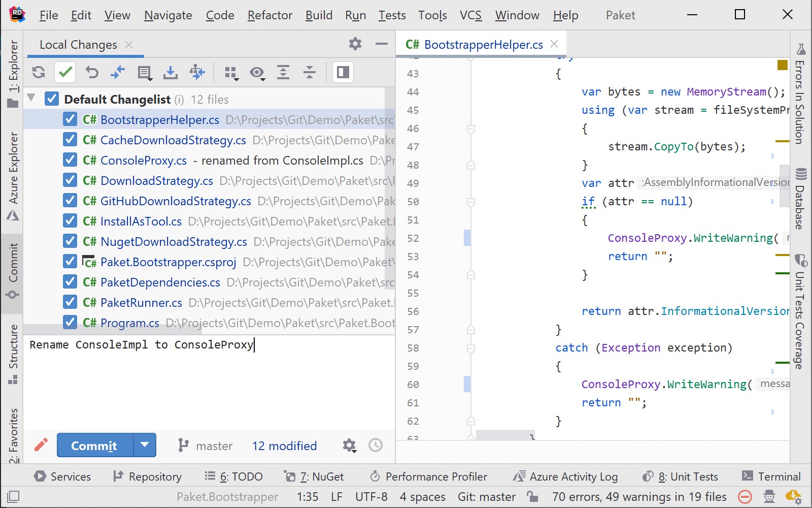Open commit options gear icon
This screenshot has width=812, height=508.
[x=349, y=446]
